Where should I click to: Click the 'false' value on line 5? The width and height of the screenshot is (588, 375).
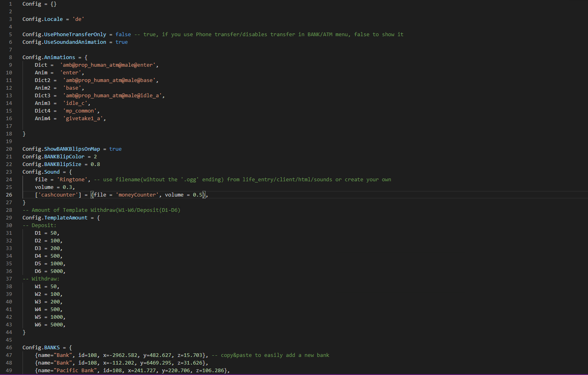point(123,35)
